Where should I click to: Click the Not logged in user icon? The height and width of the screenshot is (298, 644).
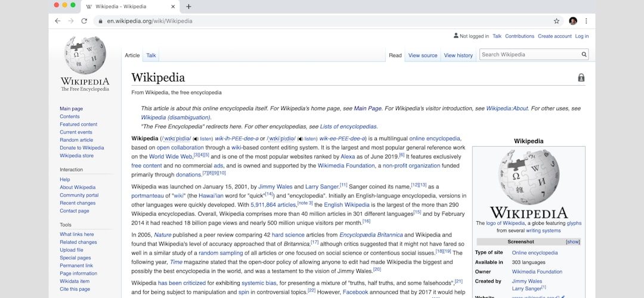(456, 36)
